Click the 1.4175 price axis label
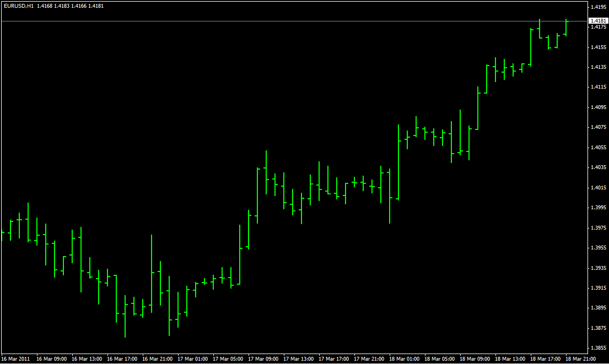Screen dimensions: 609x364 (x=598, y=27)
